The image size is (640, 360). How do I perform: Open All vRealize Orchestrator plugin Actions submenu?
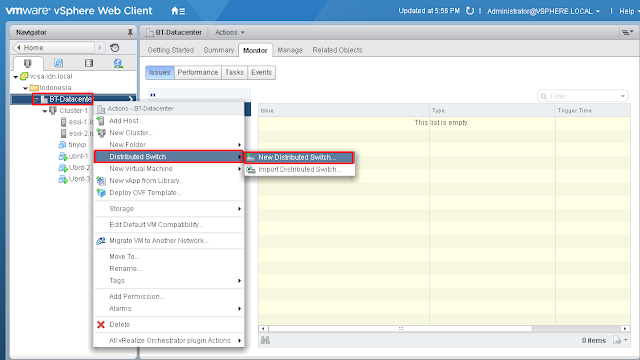(169, 340)
